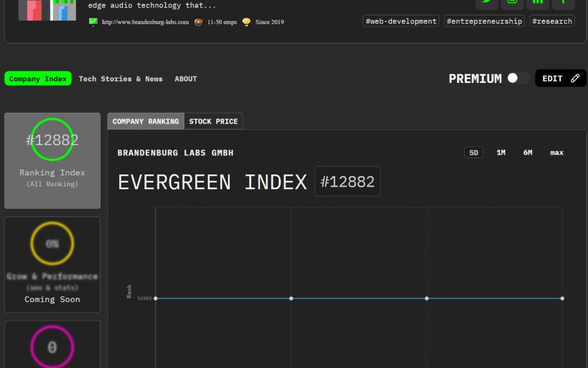This screenshot has height=368, width=588.
Task: Click the #research tag
Action: (552, 21)
